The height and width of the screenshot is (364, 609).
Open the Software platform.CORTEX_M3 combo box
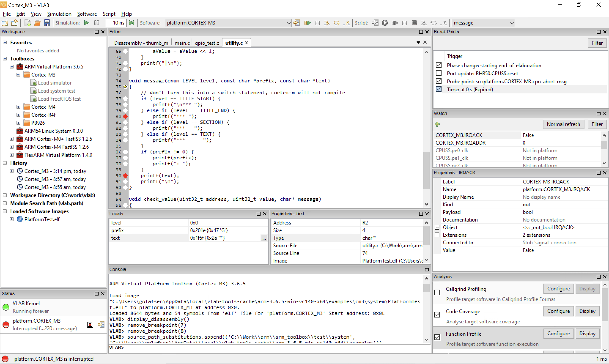pyautogui.click(x=228, y=23)
